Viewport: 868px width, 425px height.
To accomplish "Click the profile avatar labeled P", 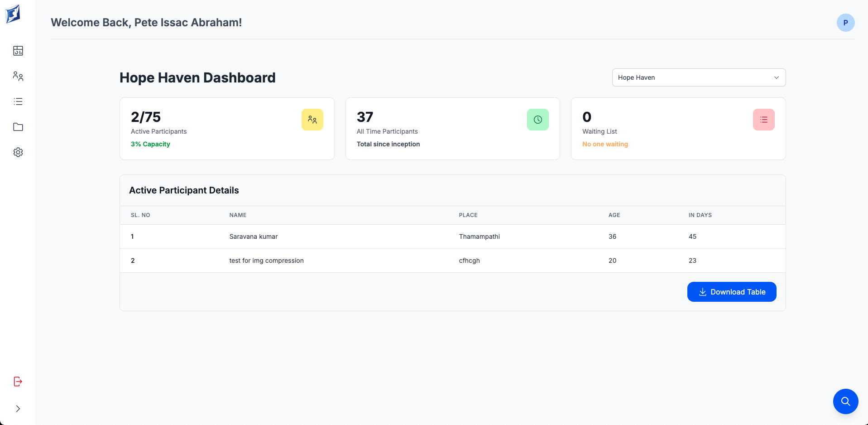I will pyautogui.click(x=845, y=23).
